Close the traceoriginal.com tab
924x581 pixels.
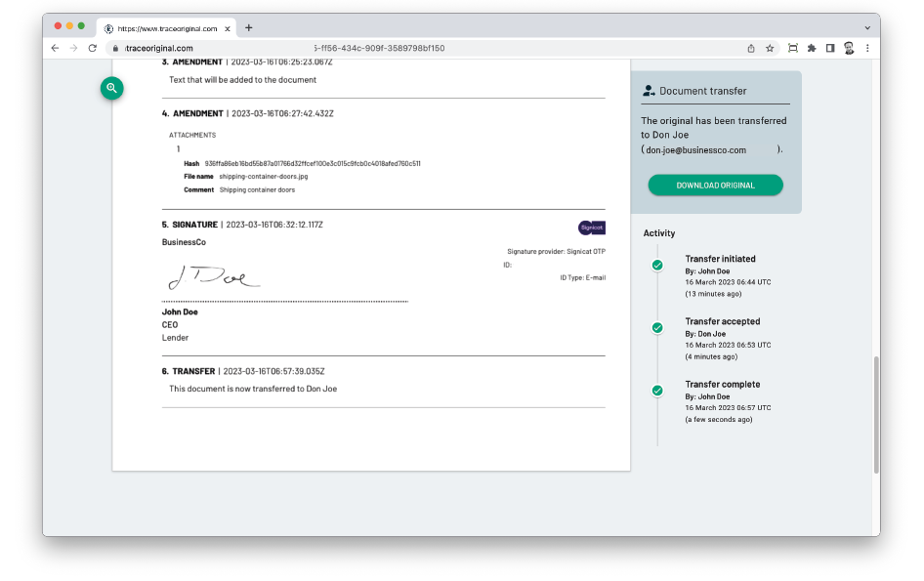pyautogui.click(x=227, y=28)
